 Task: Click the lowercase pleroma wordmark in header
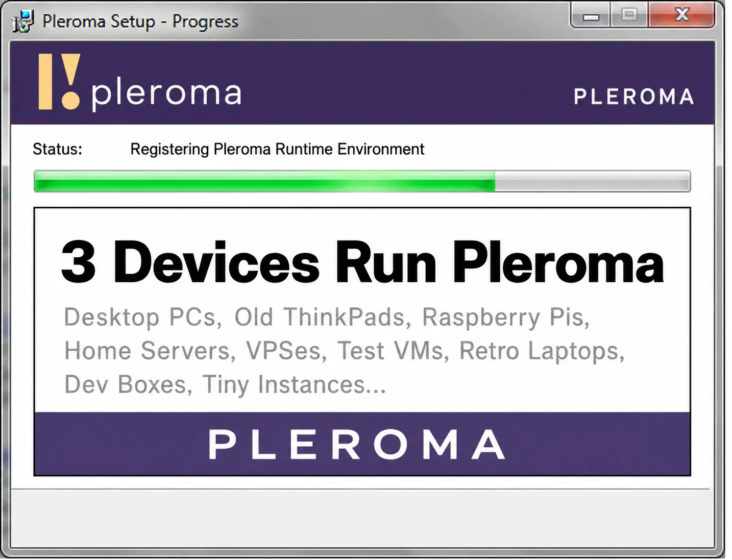(x=166, y=95)
